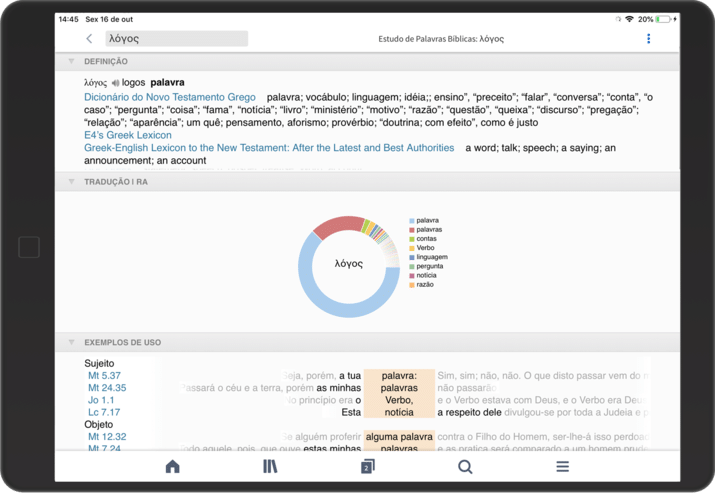Tap the back arrow icon
Viewport: 715px width, 493px height.
pyautogui.click(x=89, y=39)
